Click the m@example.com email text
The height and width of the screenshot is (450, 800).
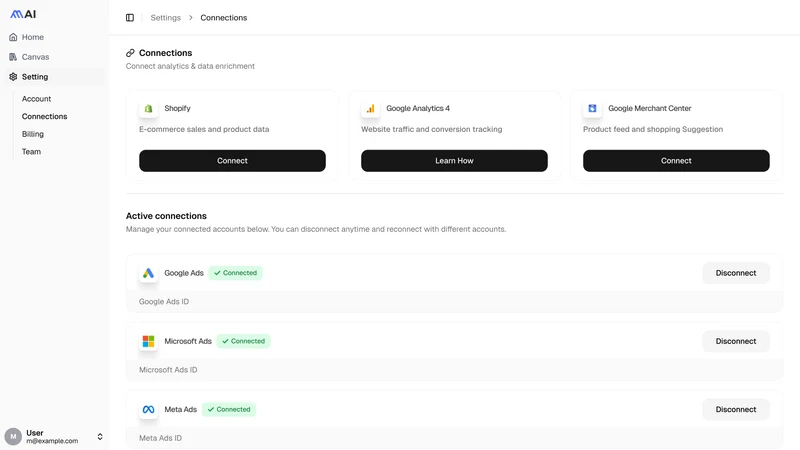[x=52, y=441]
